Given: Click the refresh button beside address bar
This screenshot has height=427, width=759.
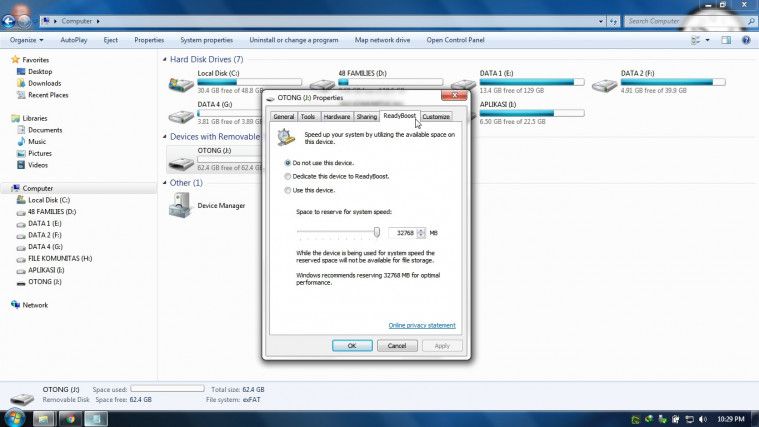Looking at the screenshot, I should (x=613, y=21).
